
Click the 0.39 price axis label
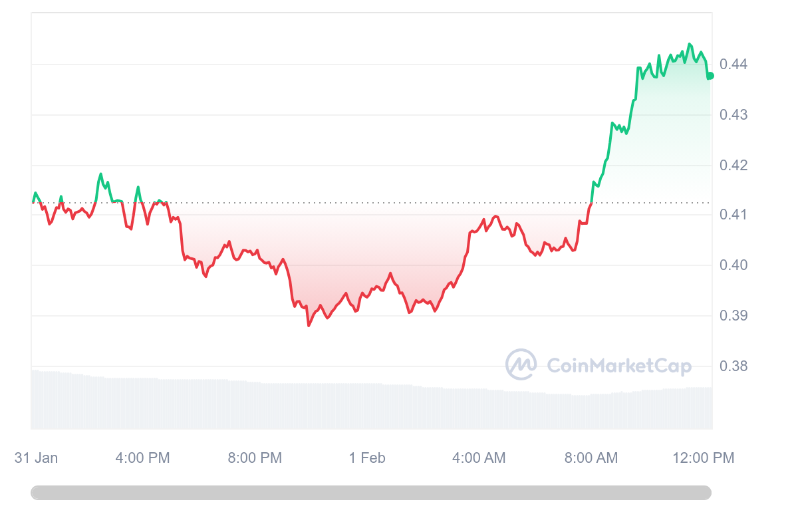click(733, 315)
